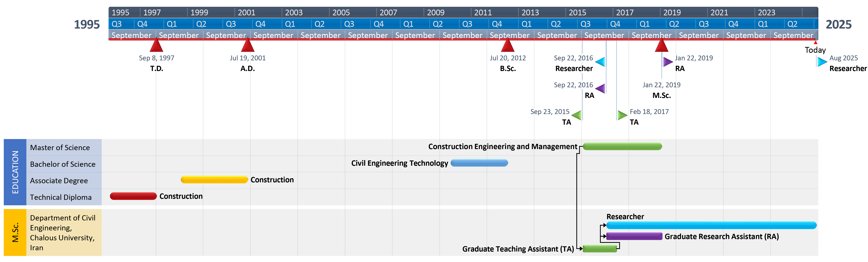
Task: Select the green TA flag dated Sep 23, 2015
Action: [x=577, y=115]
